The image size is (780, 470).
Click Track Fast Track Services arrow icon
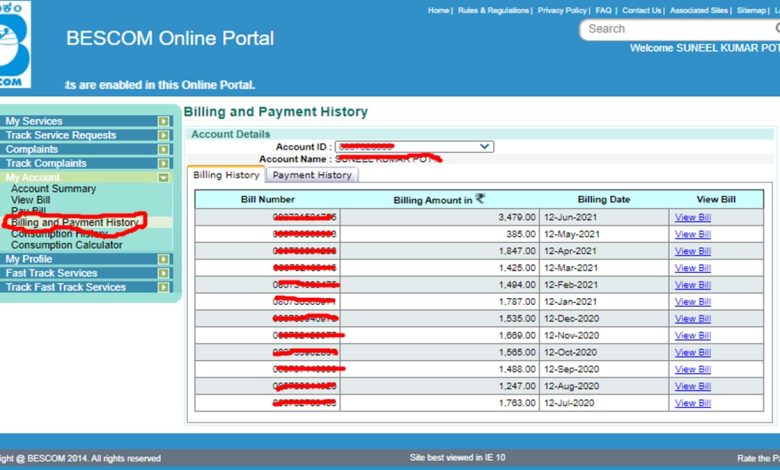tap(164, 287)
